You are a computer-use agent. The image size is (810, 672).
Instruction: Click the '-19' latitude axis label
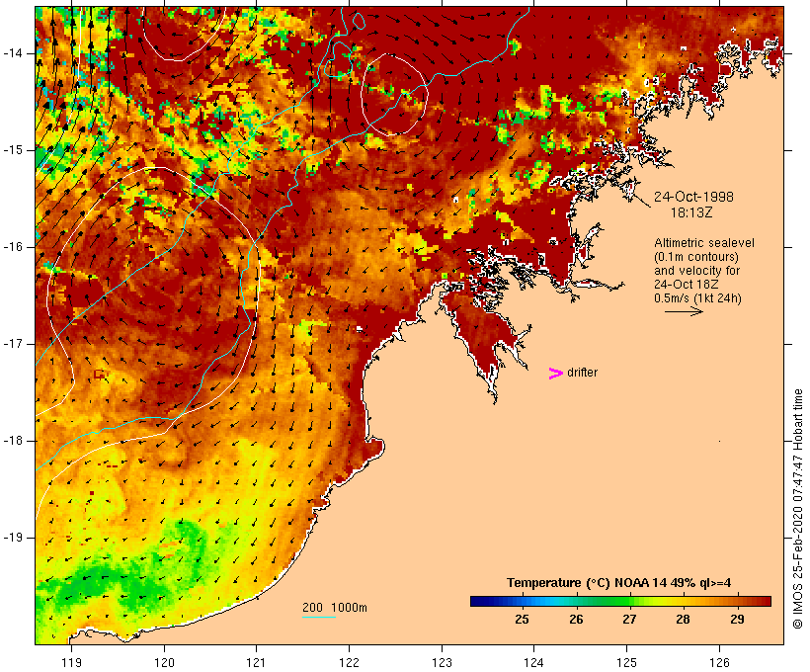click(x=12, y=538)
